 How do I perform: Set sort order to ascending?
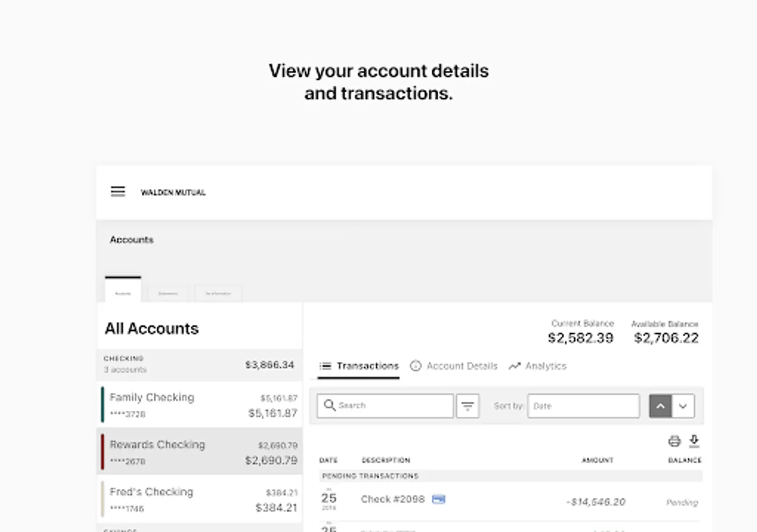tap(661, 406)
